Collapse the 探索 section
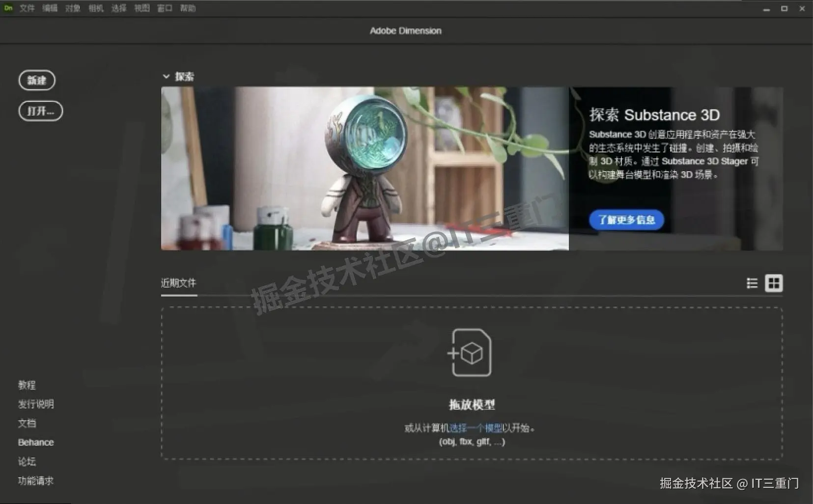Image resolution: width=813 pixels, height=504 pixels. (x=167, y=76)
